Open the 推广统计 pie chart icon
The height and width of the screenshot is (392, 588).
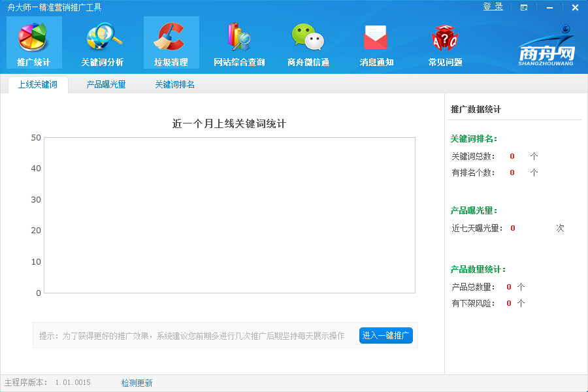pos(33,42)
